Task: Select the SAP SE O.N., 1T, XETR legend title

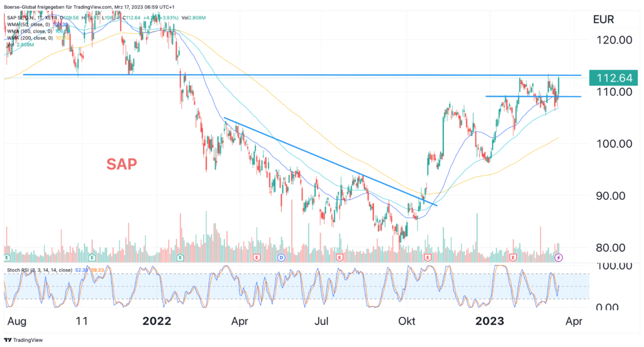Action: coord(33,18)
